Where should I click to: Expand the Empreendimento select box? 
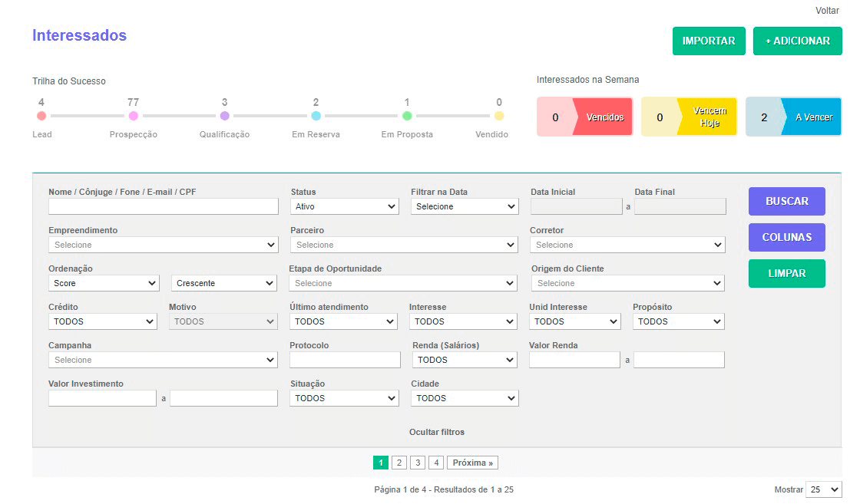click(163, 245)
